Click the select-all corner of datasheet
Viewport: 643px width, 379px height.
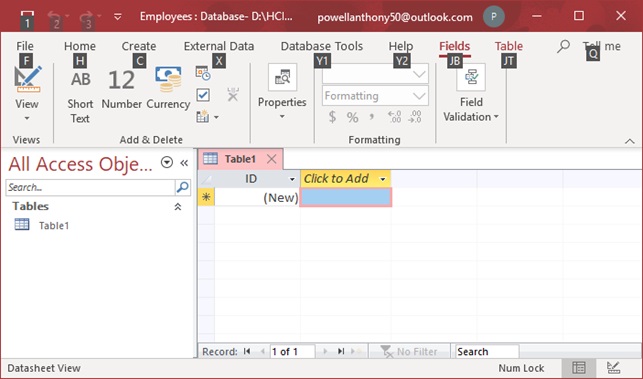[206, 179]
